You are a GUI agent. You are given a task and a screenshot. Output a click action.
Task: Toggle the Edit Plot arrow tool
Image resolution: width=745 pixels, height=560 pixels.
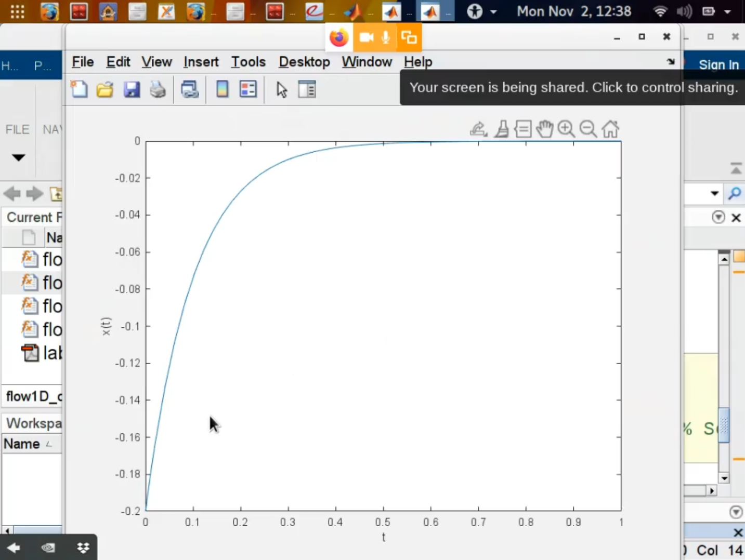click(281, 89)
